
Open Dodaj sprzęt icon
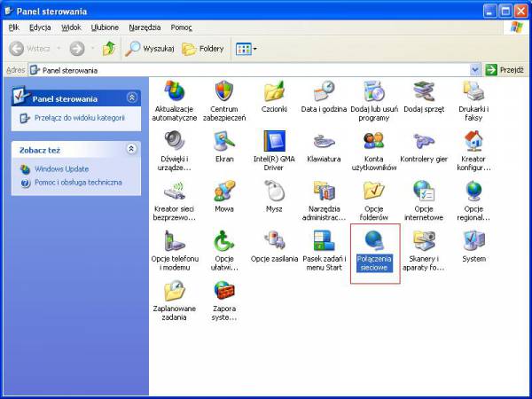coord(424,91)
